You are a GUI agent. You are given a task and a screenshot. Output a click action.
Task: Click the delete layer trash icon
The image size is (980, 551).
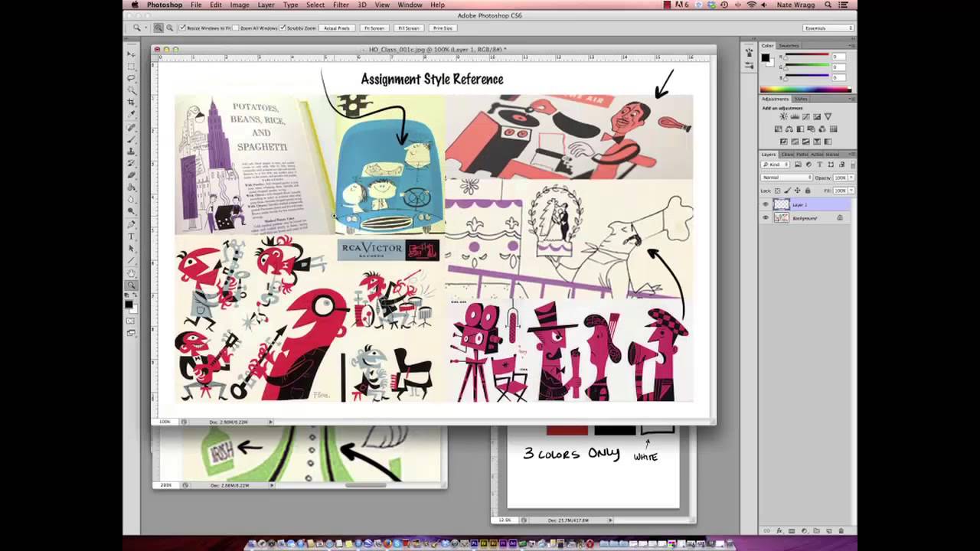point(841,530)
